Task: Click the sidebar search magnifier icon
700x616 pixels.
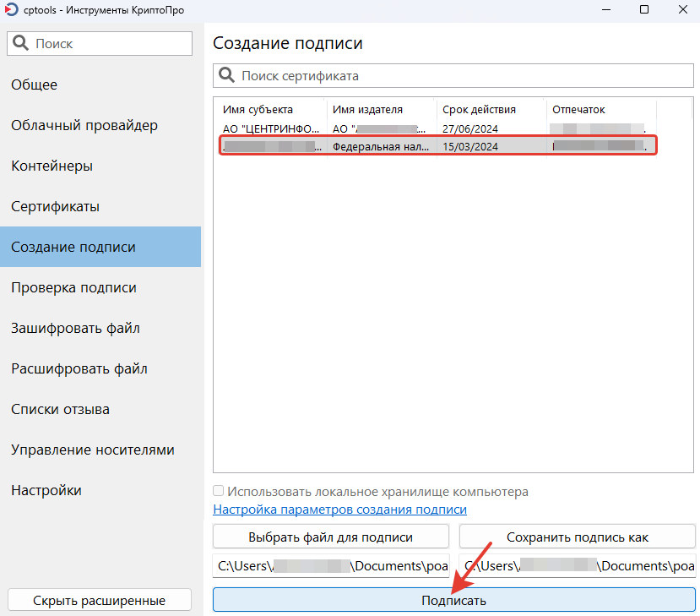Action: click(x=20, y=43)
